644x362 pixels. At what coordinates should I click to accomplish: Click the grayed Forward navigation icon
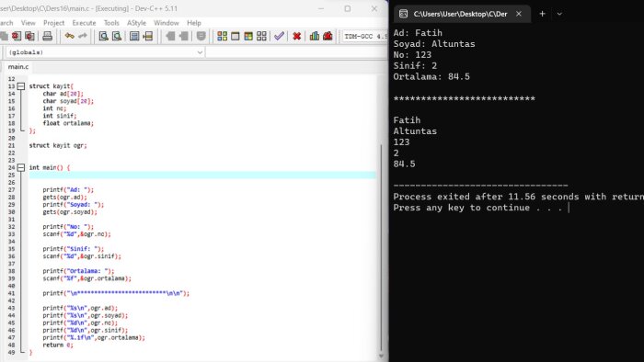183,36
